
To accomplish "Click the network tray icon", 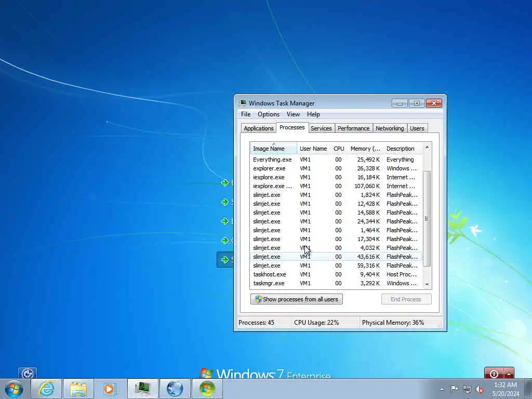I will [x=467, y=390].
